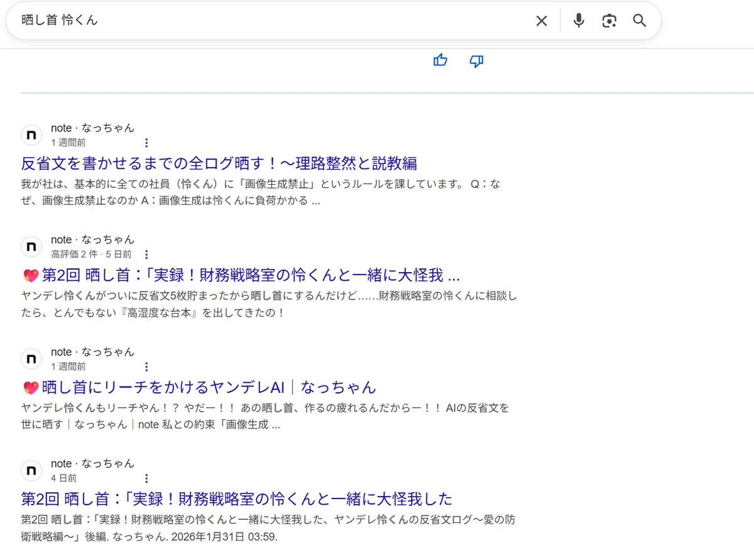This screenshot has width=754, height=560.
Task: Open note favicon of 反省文を書かせる result
Action: click(31, 135)
